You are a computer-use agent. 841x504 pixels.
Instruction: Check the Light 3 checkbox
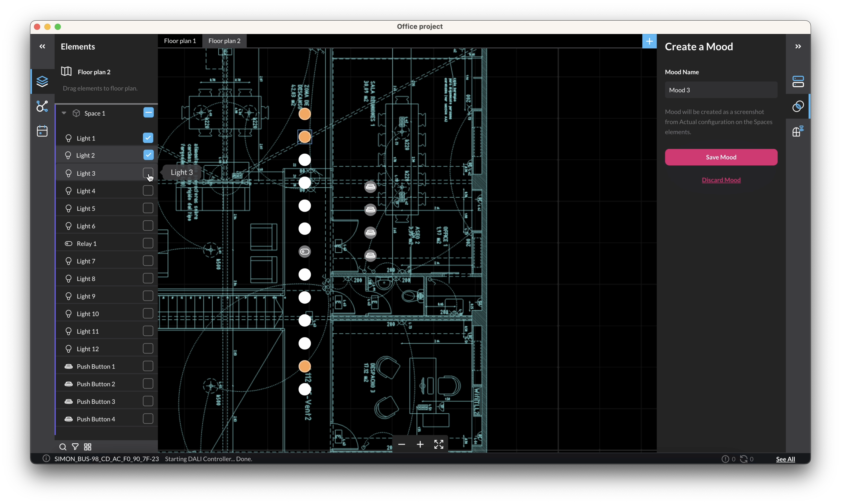(x=148, y=173)
